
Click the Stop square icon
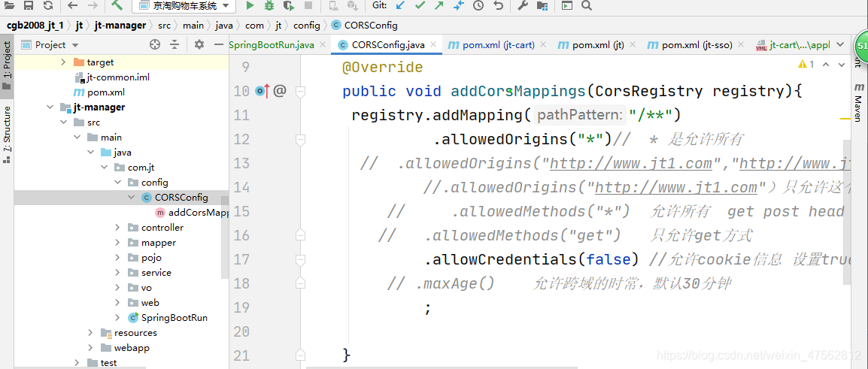(x=308, y=5)
